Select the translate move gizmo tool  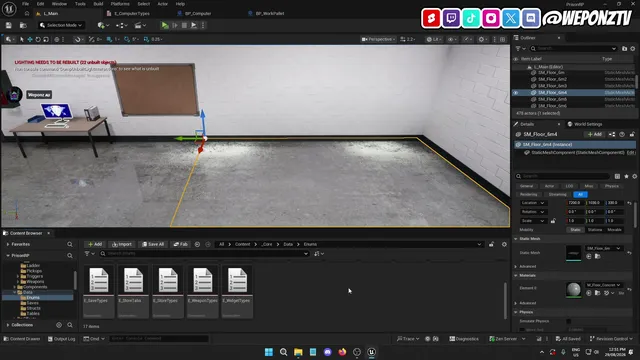30,39
